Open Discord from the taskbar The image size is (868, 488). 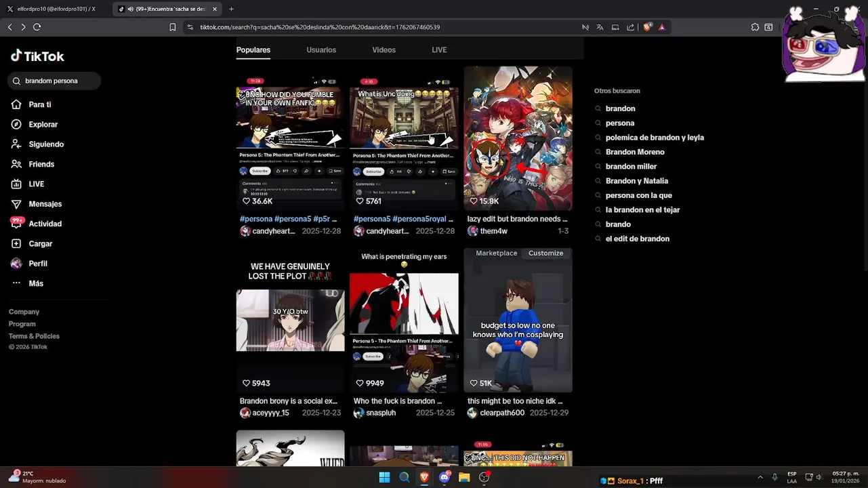click(x=445, y=477)
